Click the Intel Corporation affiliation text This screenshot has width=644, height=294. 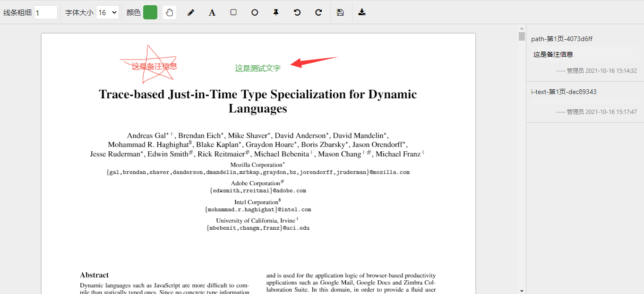coord(258,202)
